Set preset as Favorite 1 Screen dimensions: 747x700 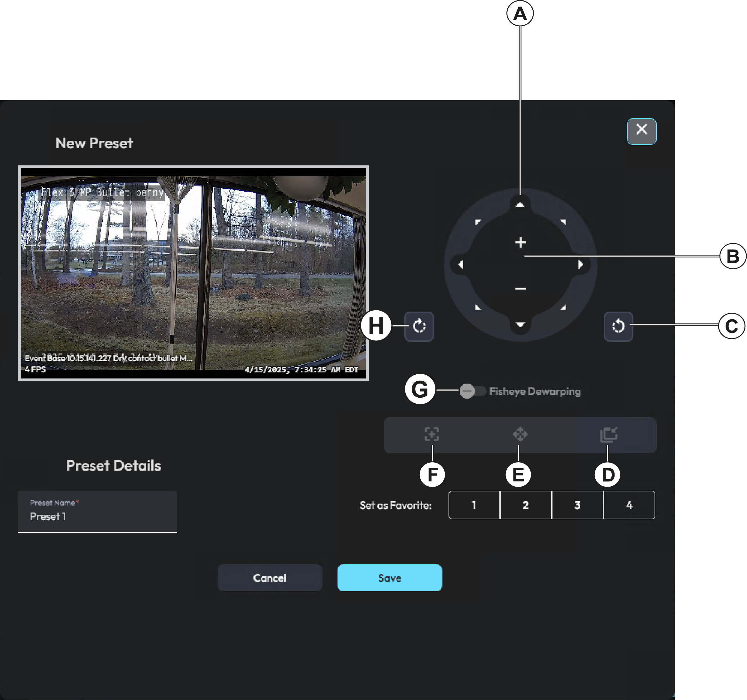[474, 505]
